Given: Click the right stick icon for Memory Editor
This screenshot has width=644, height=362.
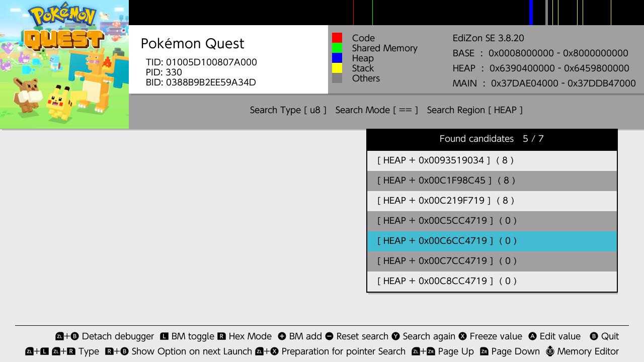Looking at the screenshot, I should pos(549,351).
